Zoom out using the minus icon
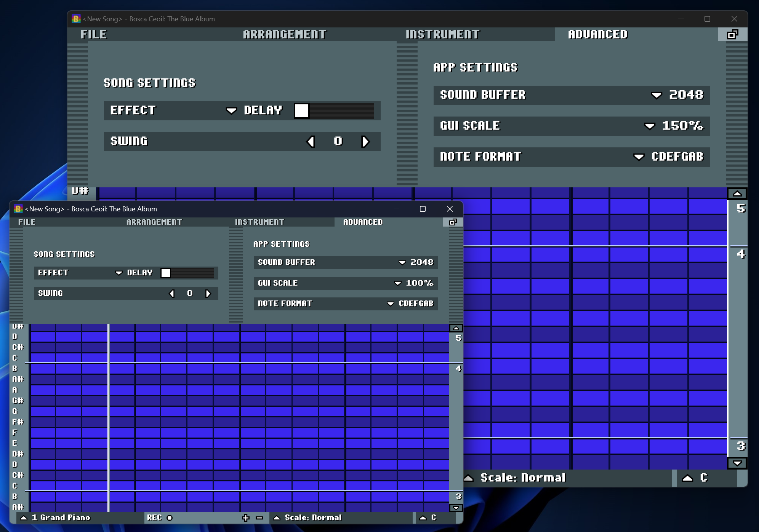This screenshot has height=532, width=759. click(259, 518)
